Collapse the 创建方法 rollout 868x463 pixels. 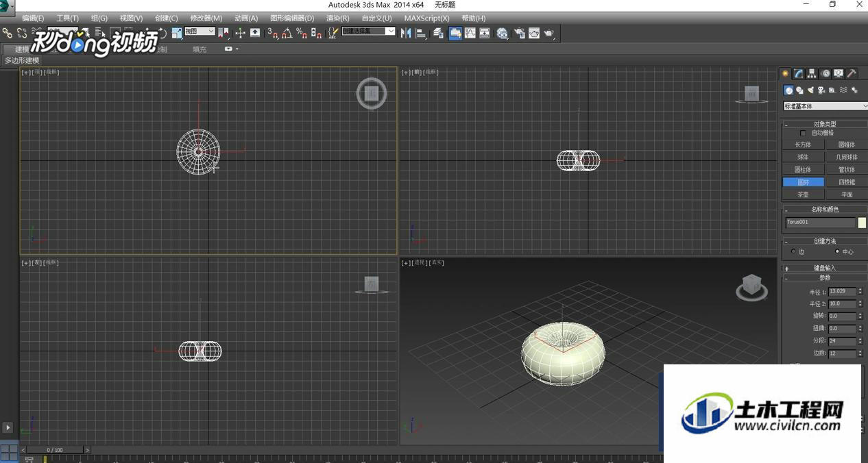click(824, 241)
